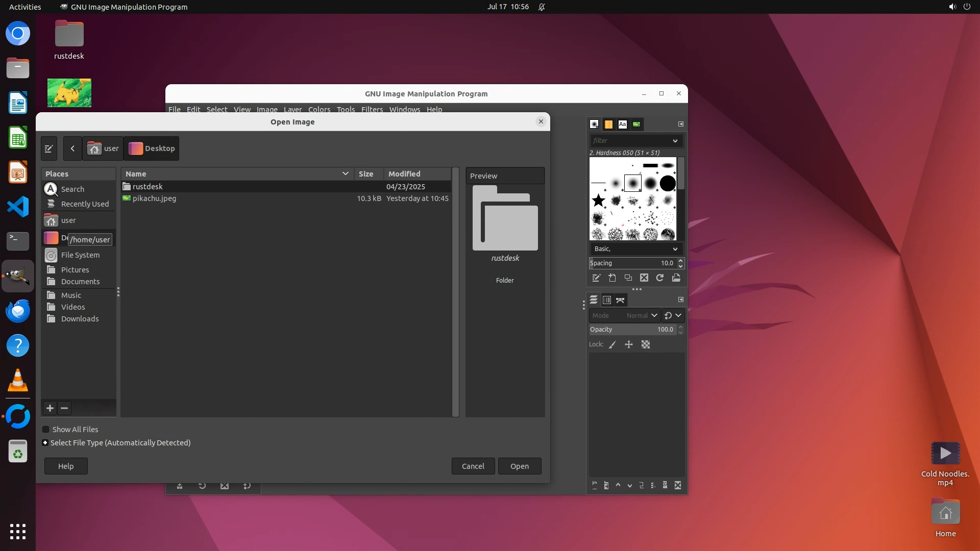Click the Cancel button

473,466
